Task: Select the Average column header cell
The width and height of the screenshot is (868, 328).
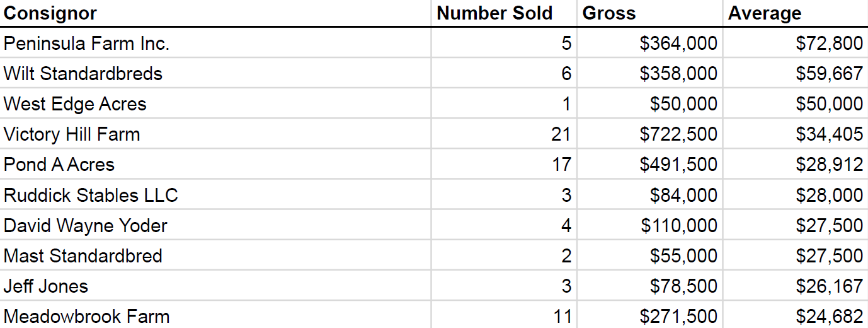Action: click(x=795, y=13)
